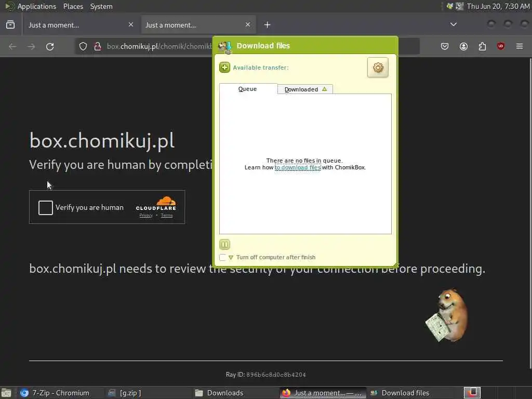Close the second Just a moment tab
This screenshot has height=399, width=532.
(x=248, y=24)
